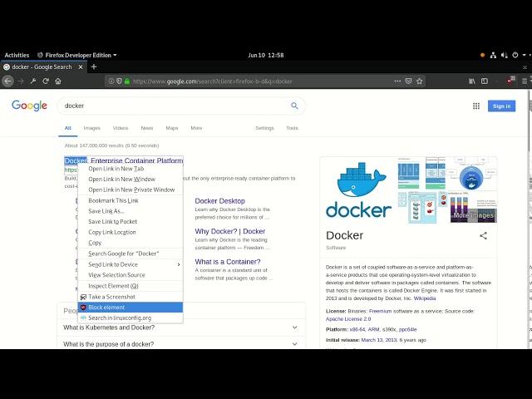Open the Wikipedia link in Docker panel

425,298
